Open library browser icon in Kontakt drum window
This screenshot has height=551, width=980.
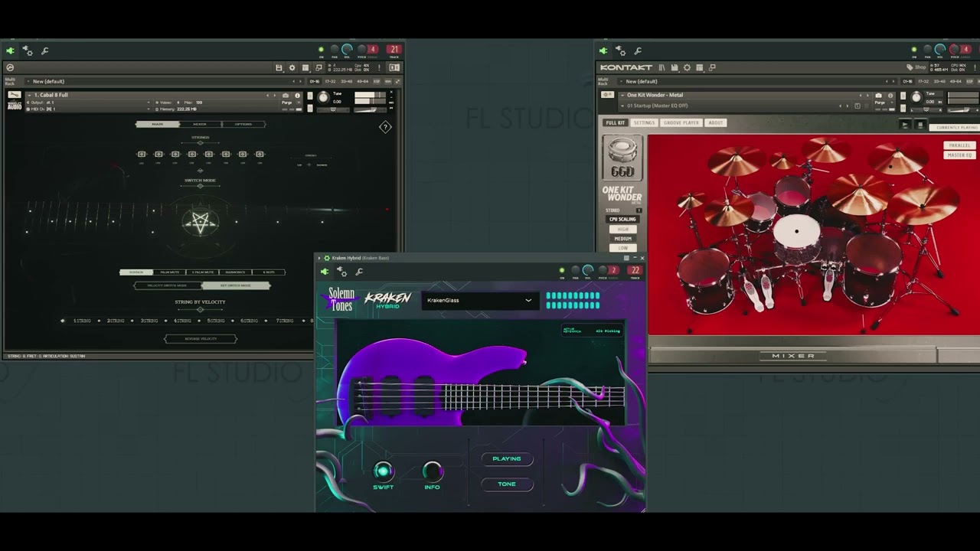[662, 67]
